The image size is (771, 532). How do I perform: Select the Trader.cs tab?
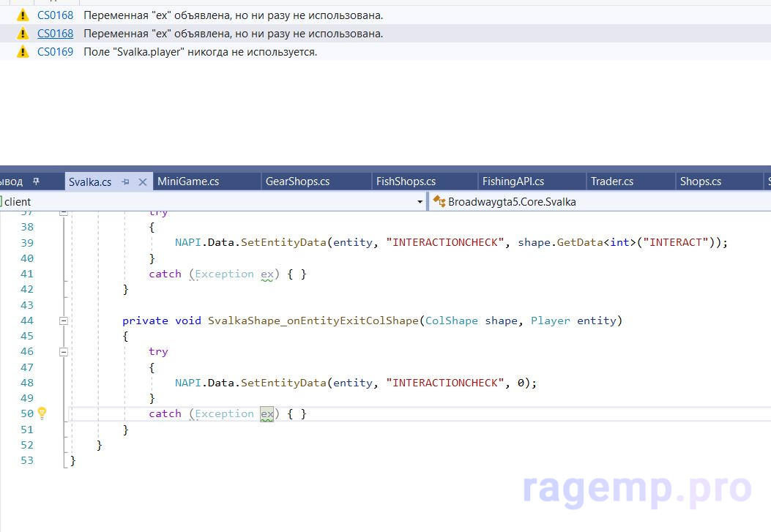pos(612,181)
